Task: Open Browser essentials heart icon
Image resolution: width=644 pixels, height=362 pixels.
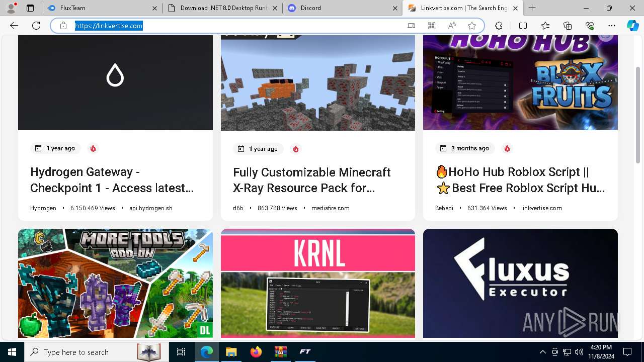Action: 590,26
